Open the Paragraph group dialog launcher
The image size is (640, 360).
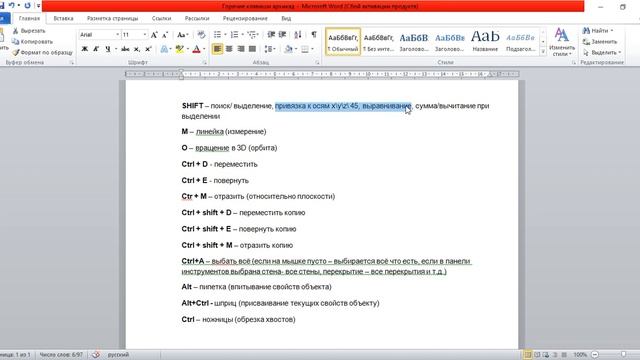[x=317, y=63]
